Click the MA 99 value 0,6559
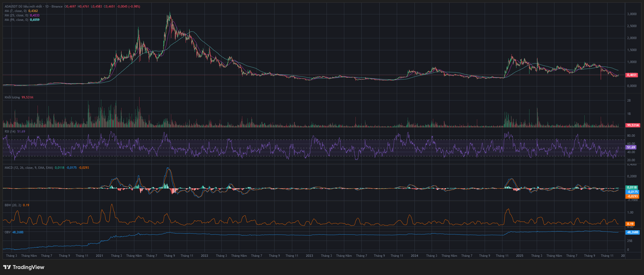Viewport: 644px width, 275px height. pos(35,20)
